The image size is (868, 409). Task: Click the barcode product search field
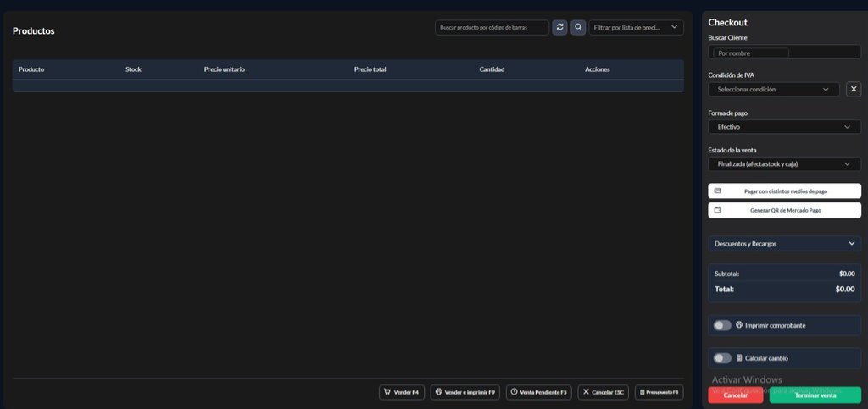[x=492, y=28]
